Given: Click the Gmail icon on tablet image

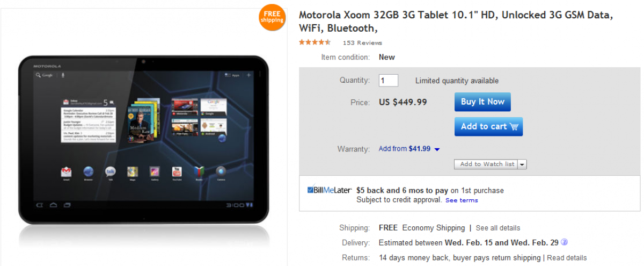Looking at the screenshot, I should click(66, 172).
